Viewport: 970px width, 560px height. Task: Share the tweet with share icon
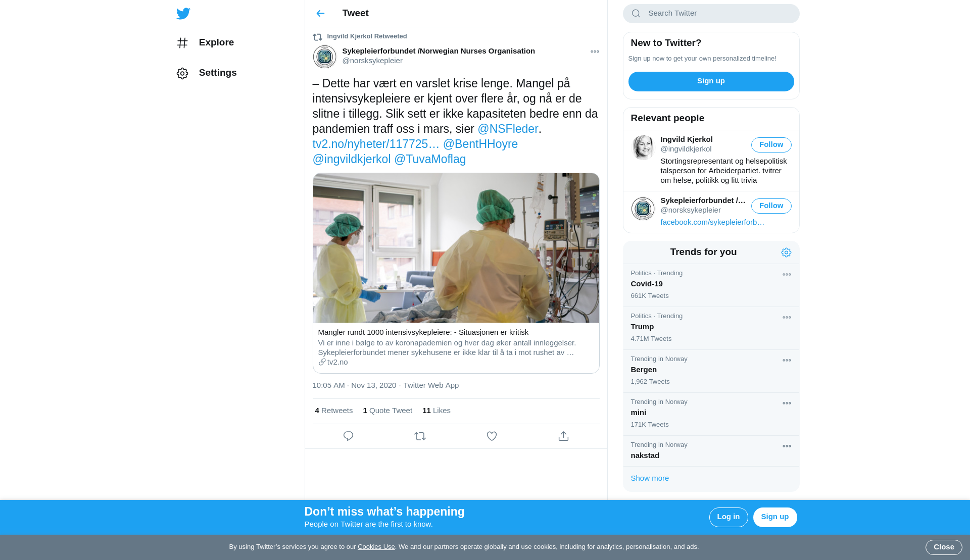(563, 436)
